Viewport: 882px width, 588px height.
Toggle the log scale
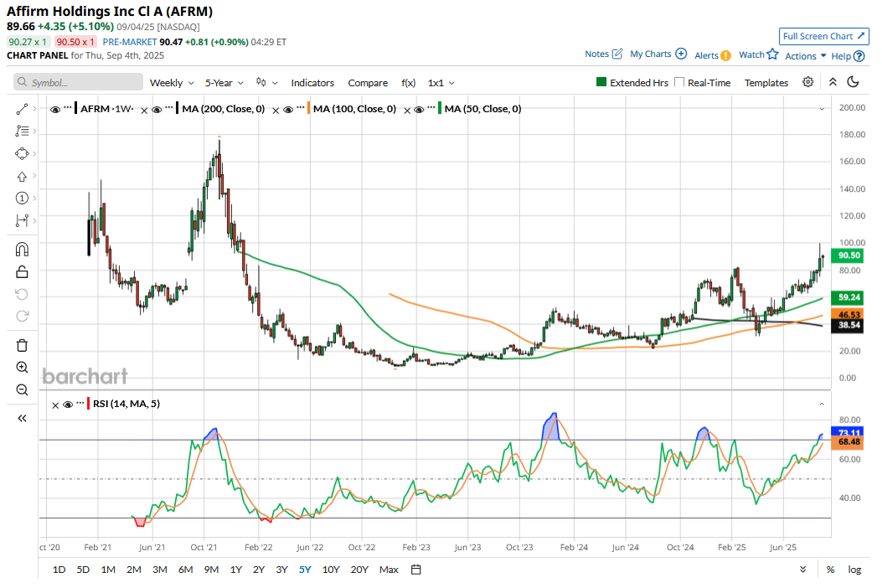[x=854, y=570]
